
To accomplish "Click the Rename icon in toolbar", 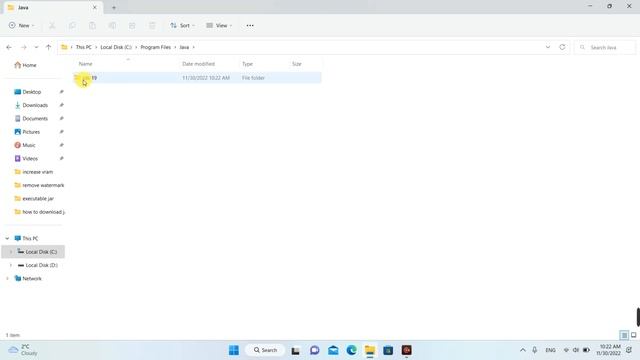I will pyautogui.click(x=112, y=25).
